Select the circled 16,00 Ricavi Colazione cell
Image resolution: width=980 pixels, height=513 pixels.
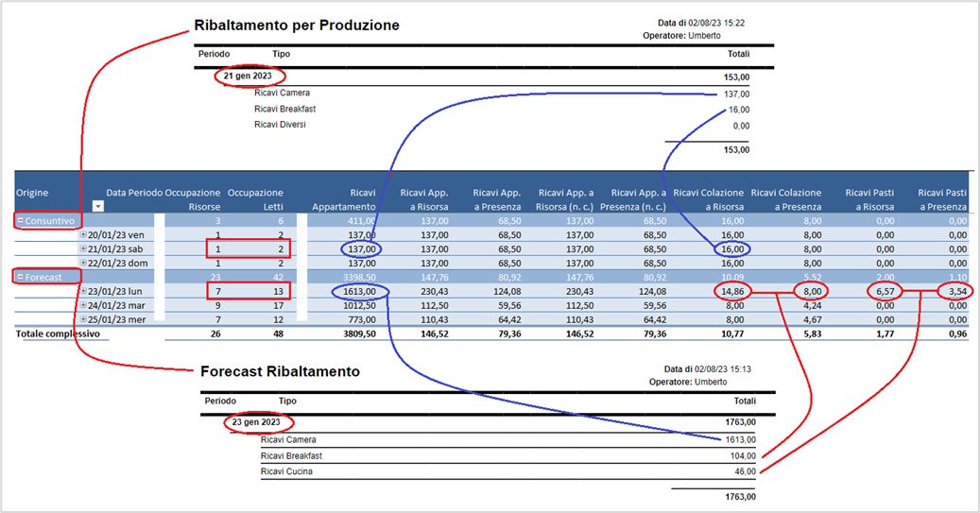[x=731, y=248]
